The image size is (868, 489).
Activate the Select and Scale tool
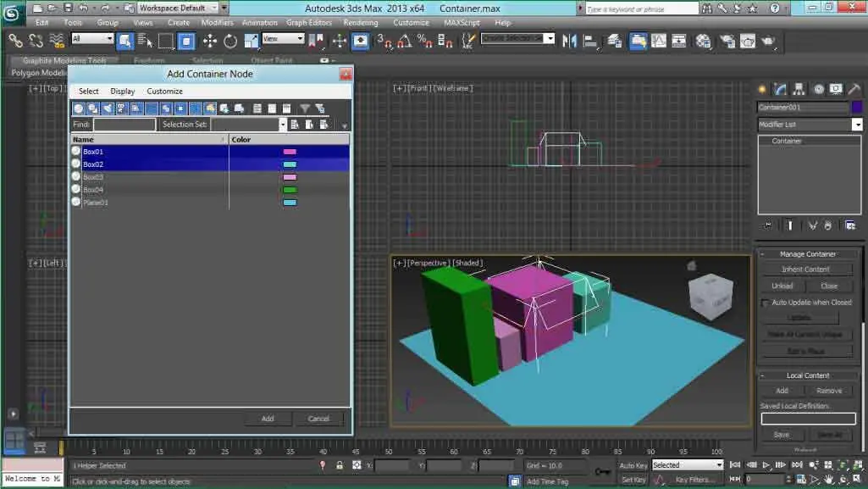251,41
